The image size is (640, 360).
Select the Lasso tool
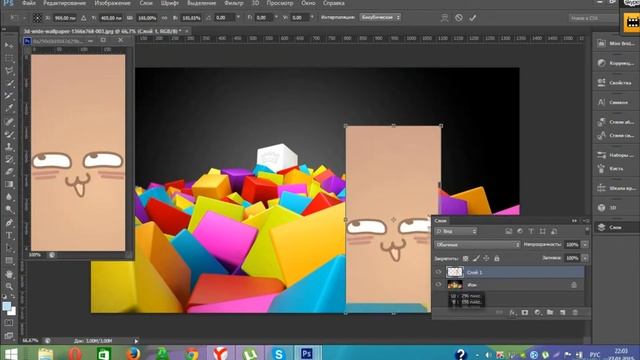pyautogui.click(x=9, y=71)
